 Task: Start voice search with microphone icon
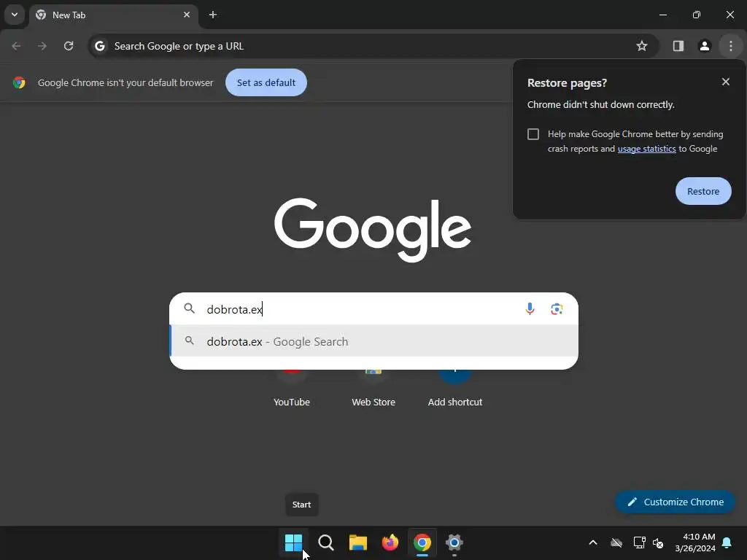point(530,309)
